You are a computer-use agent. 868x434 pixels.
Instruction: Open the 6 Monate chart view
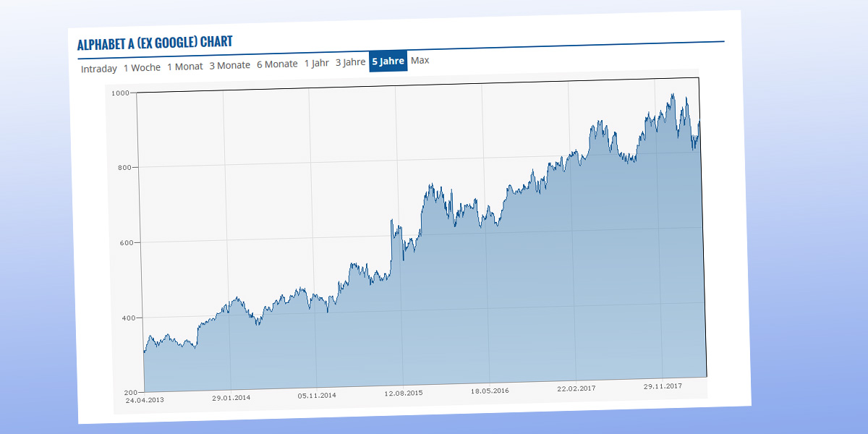277,64
